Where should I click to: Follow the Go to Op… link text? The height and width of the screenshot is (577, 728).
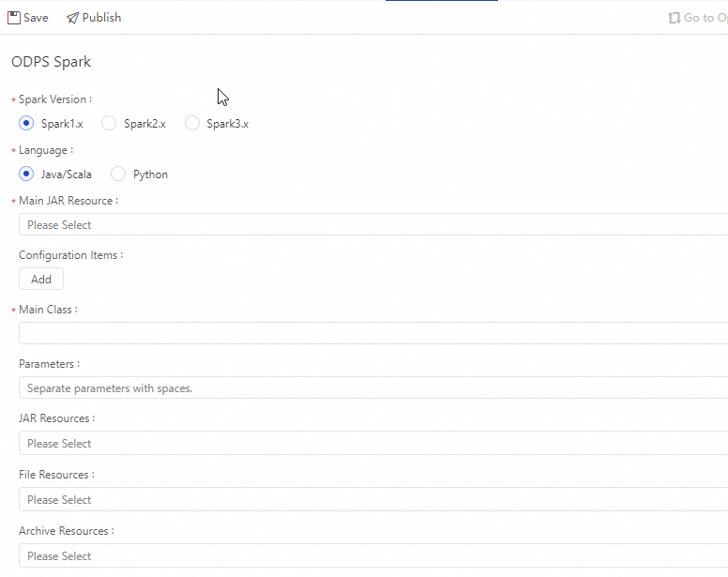point(705,18)
